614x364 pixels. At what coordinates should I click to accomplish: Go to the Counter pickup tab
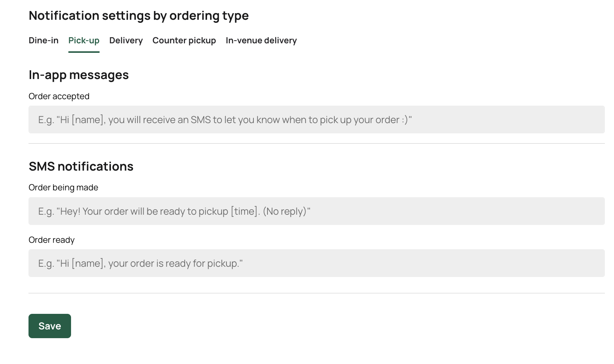pos(184,41)
